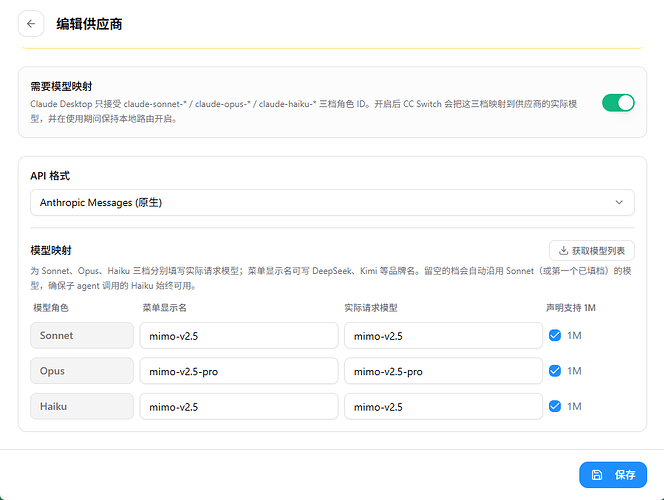Click the 声明支持 1M column header
The height and width of the screenshot is (500, 664).
571,308
